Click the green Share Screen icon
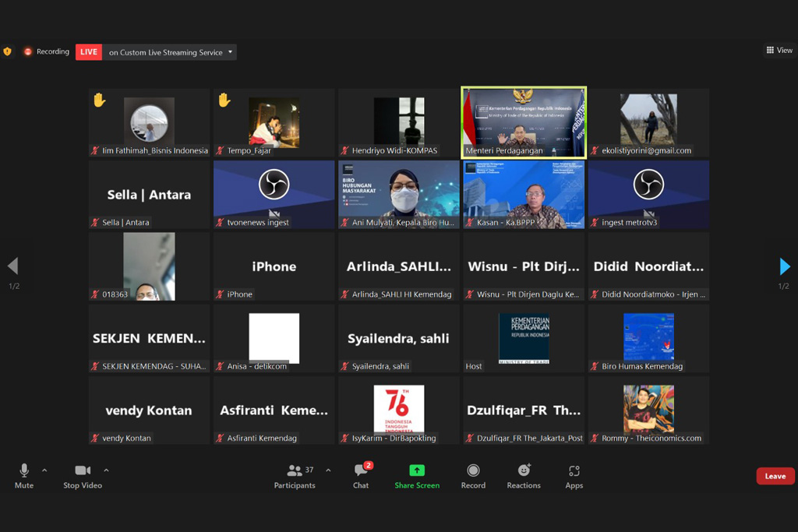Screen dimensions: 798x532 pos(417,471)
